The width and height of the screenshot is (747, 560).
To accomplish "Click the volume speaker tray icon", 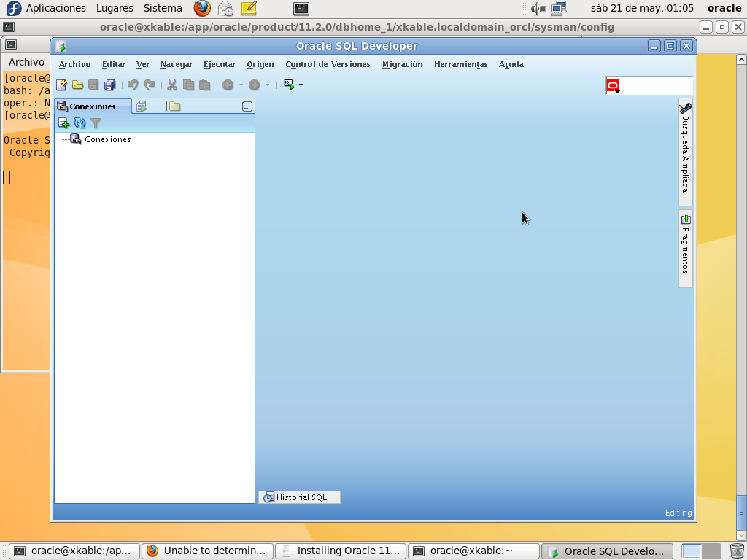I will (x=538, y=8).
